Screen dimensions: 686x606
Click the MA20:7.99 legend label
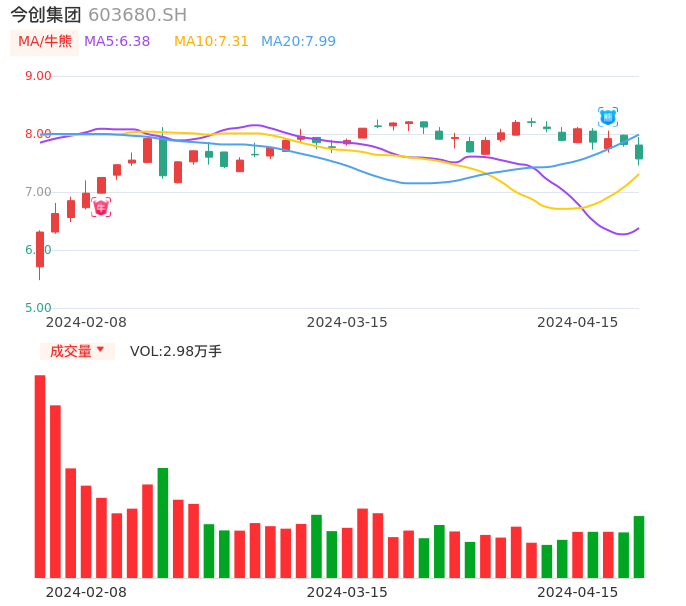click(298, 42)
